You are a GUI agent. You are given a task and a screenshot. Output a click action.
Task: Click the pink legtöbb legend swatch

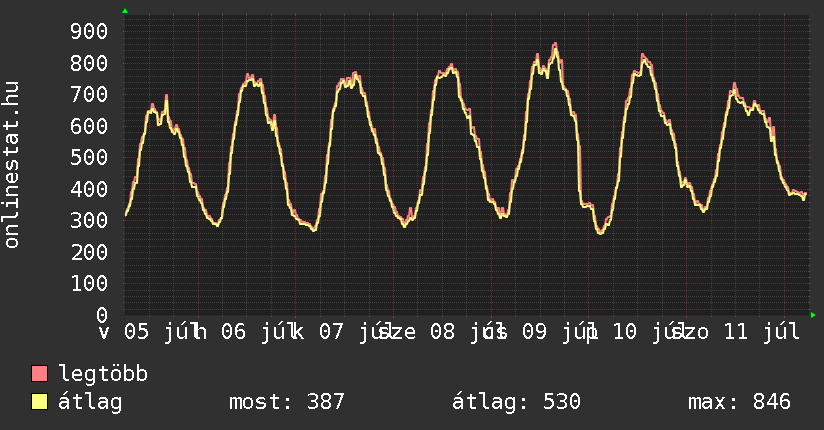(x=39, y=373)
